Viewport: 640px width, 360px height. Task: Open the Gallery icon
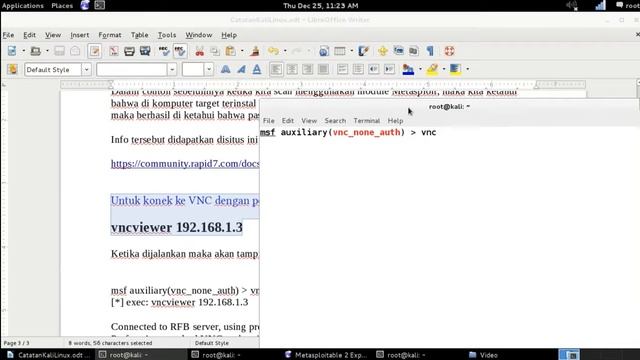(x=398, y=51)
